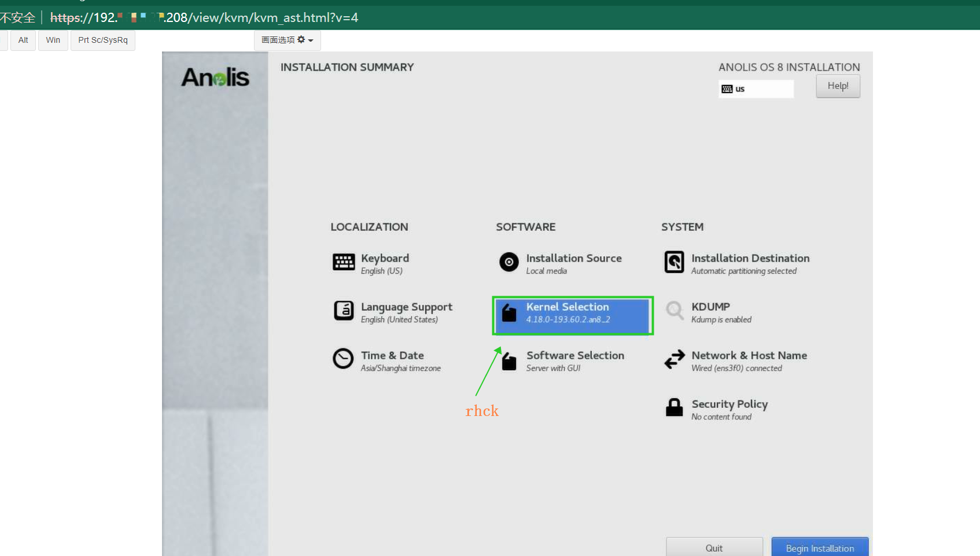The width and height of the screenshot is (980, 556).
Task: Click the Anolis logo in sidebar
Action: [x=215, y=78]
